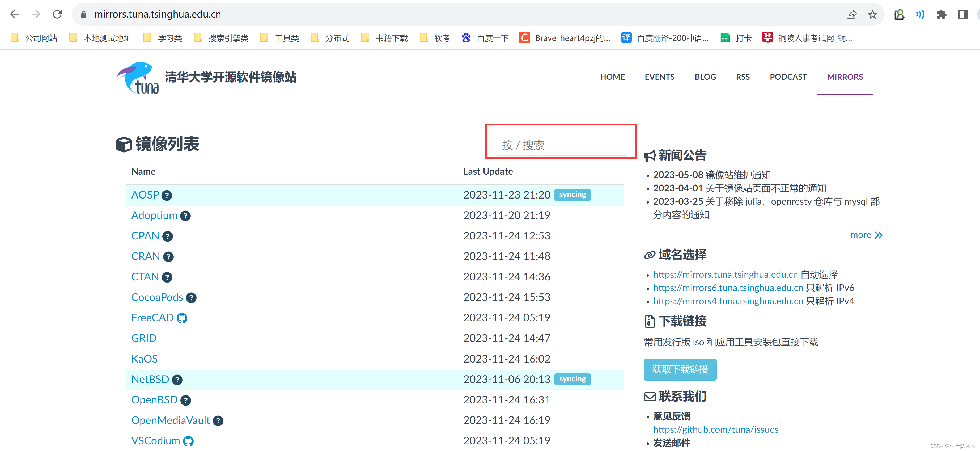Open the 2023-05-08 镜像站维护通知 news

tap(712, 175)
